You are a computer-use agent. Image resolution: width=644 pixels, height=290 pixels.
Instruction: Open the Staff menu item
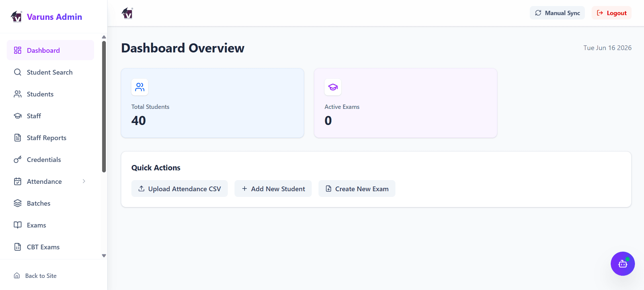(50, 116)
